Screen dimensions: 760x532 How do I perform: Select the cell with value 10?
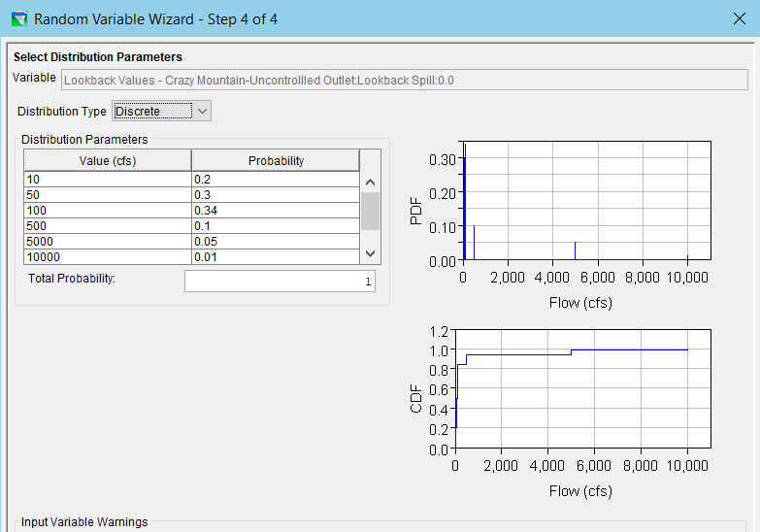coord(107,180)
